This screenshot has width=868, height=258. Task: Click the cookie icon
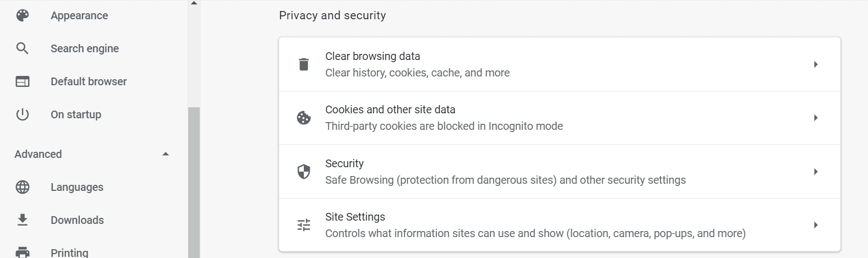coord(304,118)
